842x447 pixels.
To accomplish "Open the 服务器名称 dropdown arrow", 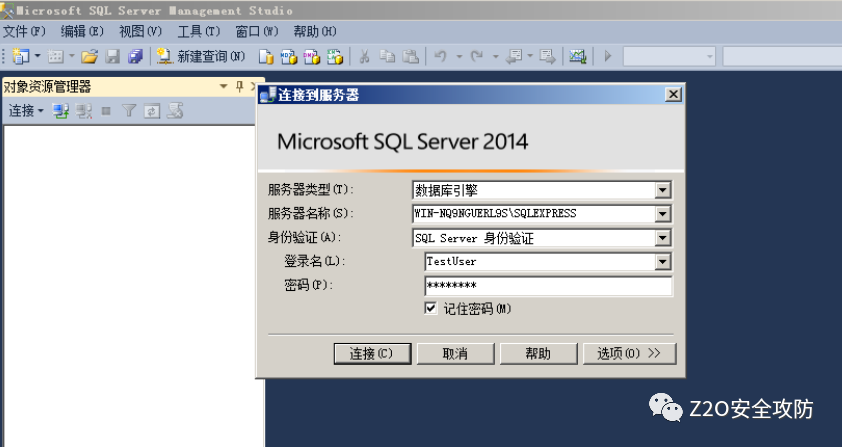I will (x=663, y=214).
